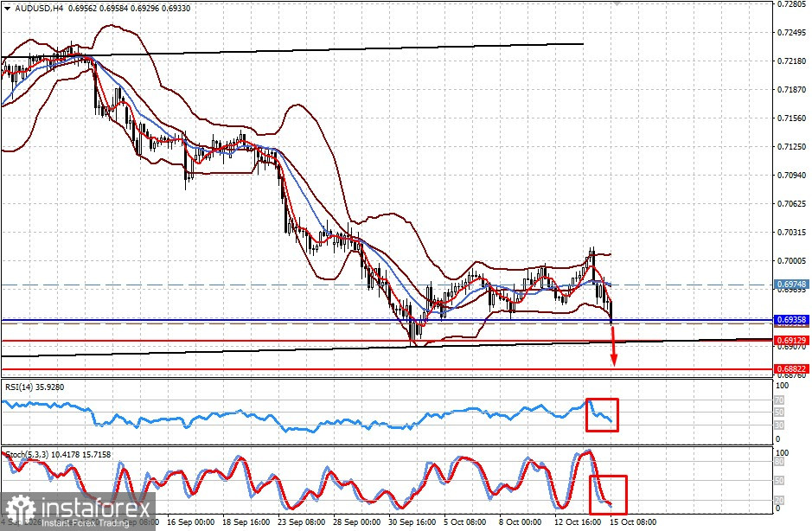812x531 pixels.
Task: Click the 12 Oct 16:00 time label
Action: [x=578, y=522]
